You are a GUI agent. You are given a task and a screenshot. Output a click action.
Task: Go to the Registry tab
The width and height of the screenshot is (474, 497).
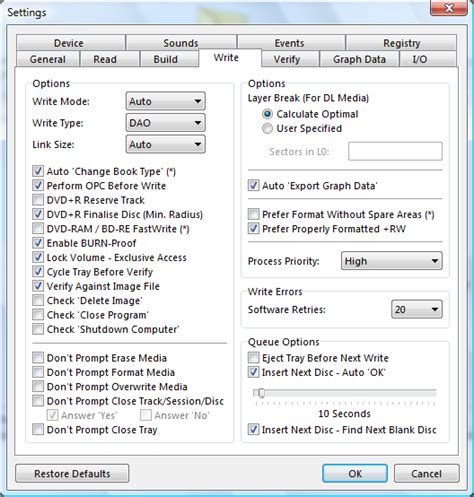401,43
